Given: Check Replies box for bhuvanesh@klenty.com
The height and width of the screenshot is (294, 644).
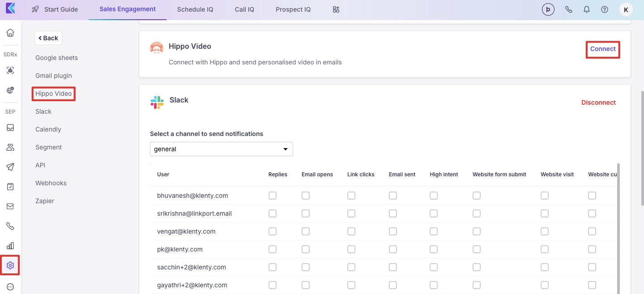Looking at the screenshot, I should click(273, 196).
